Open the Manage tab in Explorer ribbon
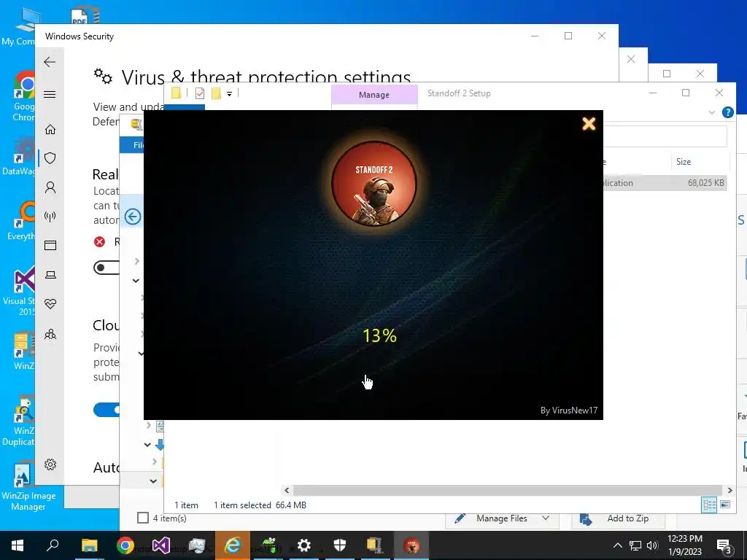747x560 pixels. tap(374, 95)
